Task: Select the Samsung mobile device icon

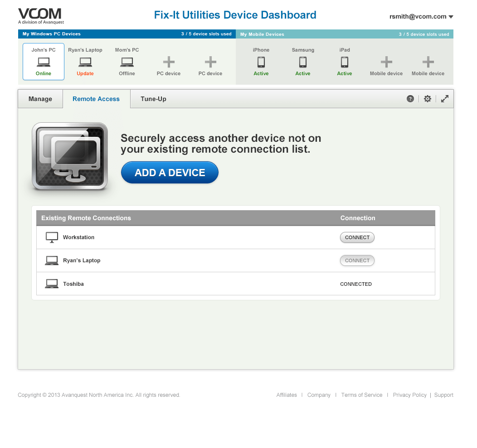Action: (303, 62)
